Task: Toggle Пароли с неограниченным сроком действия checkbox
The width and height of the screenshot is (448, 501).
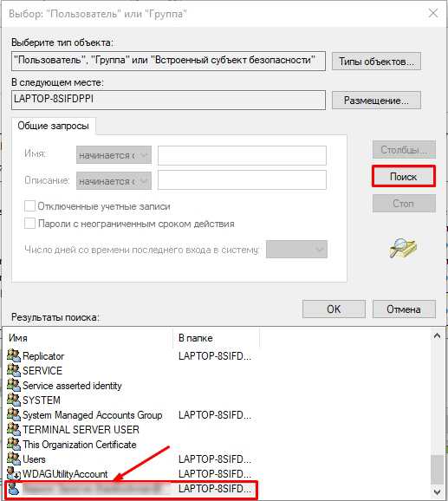Action: [29, 224]
